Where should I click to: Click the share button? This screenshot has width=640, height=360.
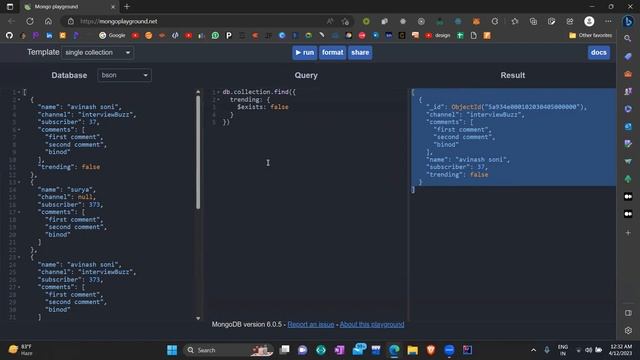click(x=360, y=53)
